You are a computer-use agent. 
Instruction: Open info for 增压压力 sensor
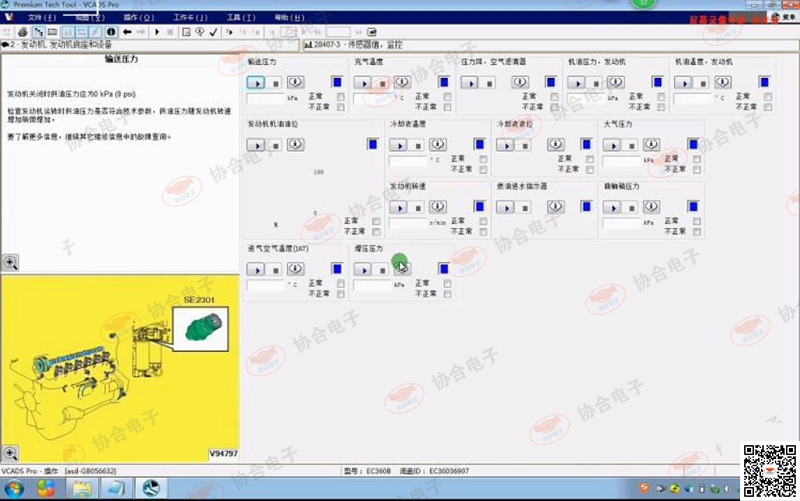(402, 268)
